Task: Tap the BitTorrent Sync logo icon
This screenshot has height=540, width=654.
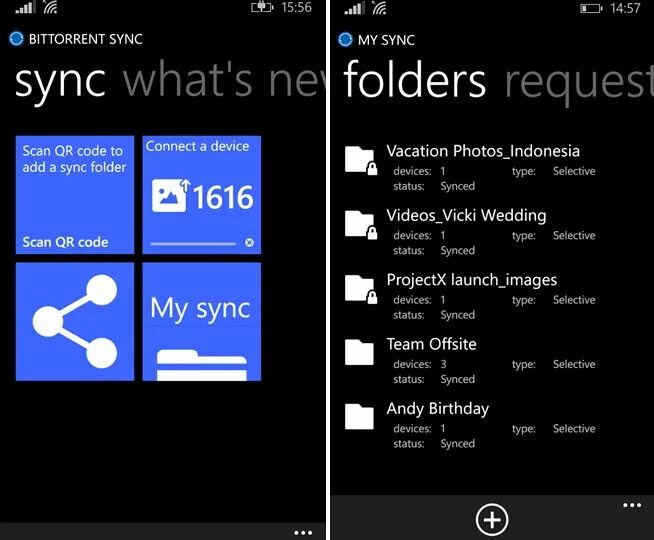Action: (x=16, y=39)
